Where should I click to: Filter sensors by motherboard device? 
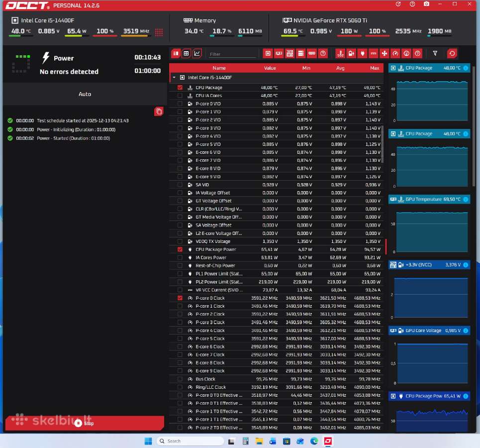coord(289,53)
